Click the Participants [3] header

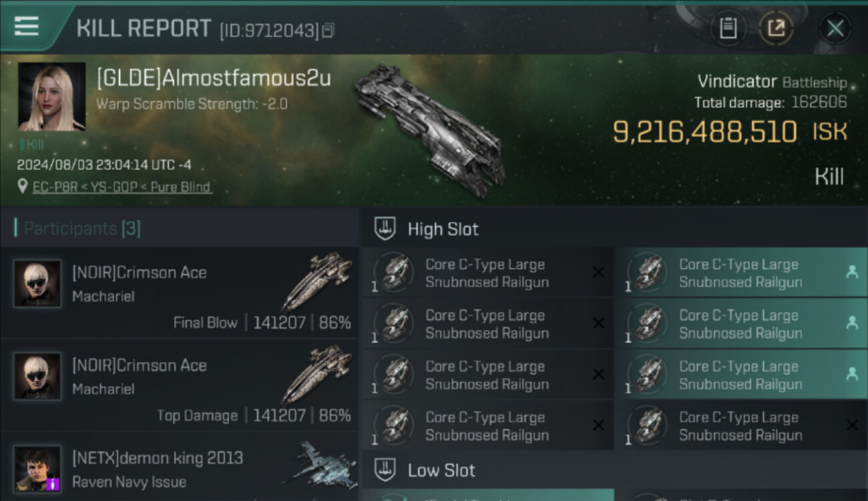click(82, 228)
